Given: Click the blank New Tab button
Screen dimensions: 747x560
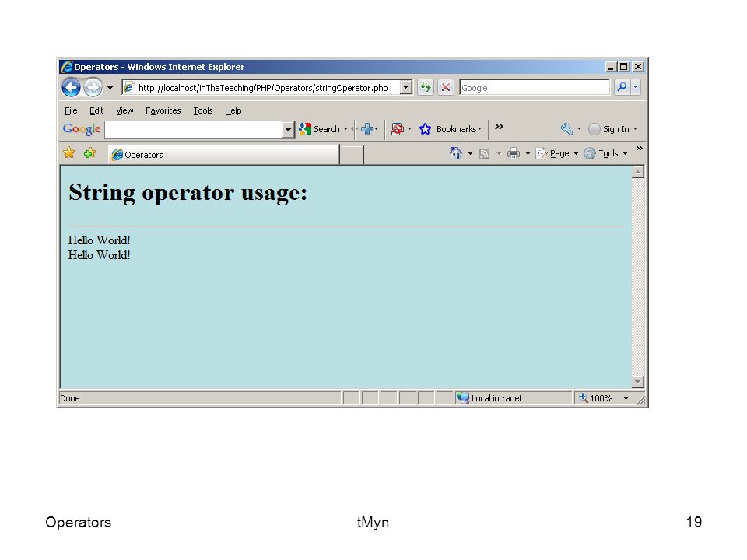Looking at the screenshot, I should [x=352, y=156].
